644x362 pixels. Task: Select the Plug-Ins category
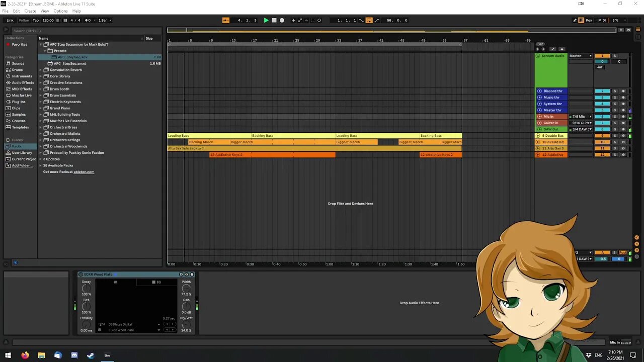click(19, 102)
